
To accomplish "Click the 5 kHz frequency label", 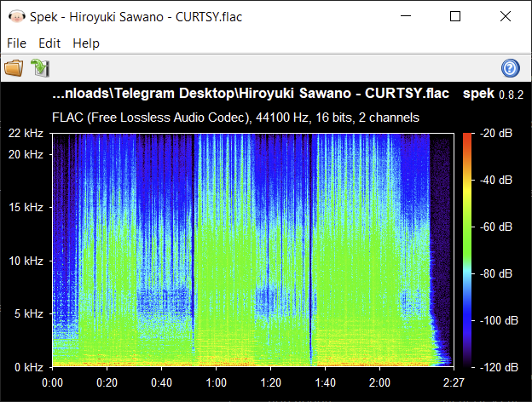I will (x=28, y=313).
